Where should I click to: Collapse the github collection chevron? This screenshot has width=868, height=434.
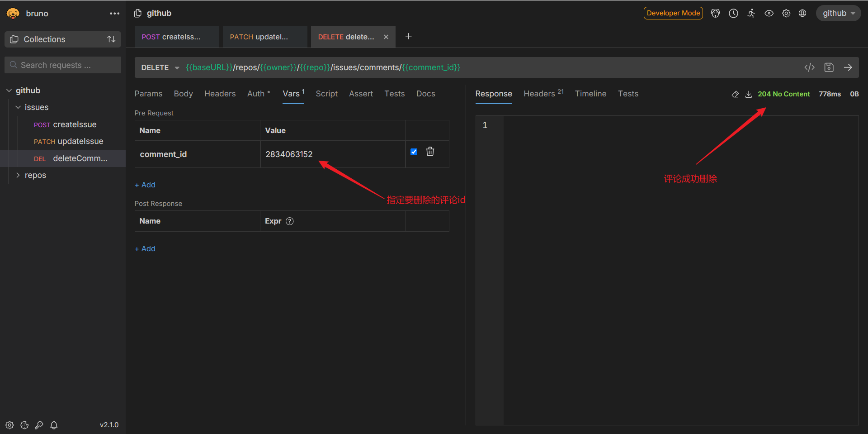9,91
